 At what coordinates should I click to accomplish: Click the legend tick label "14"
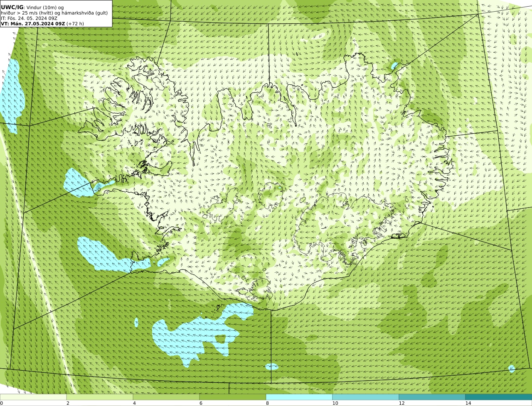pos(468,403)
